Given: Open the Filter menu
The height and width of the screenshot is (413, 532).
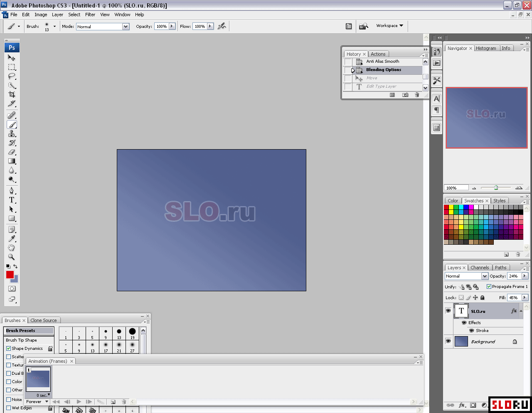Looking at the screenshot, I should click(90, 15).
